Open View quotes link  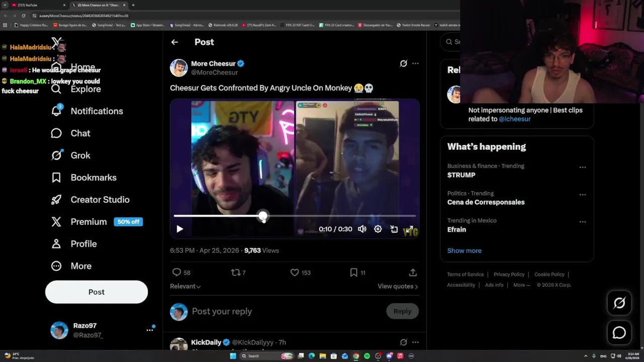pos(397,286)
